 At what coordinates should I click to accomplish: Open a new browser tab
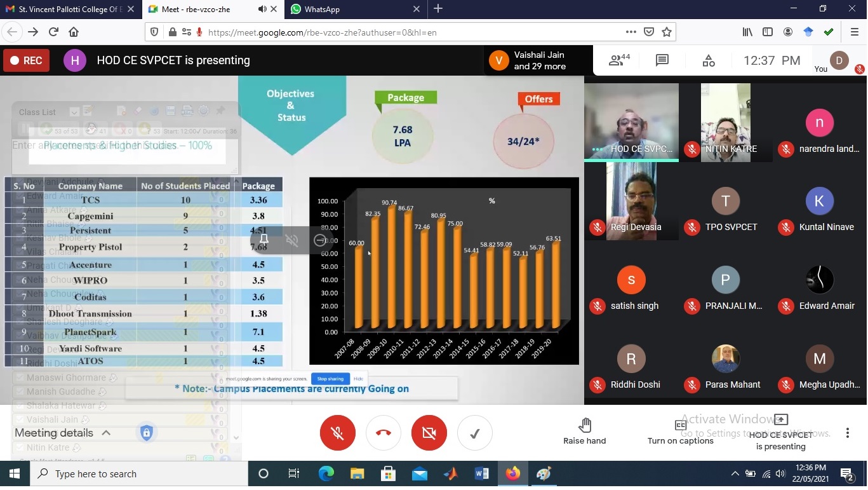pos(438,9)
